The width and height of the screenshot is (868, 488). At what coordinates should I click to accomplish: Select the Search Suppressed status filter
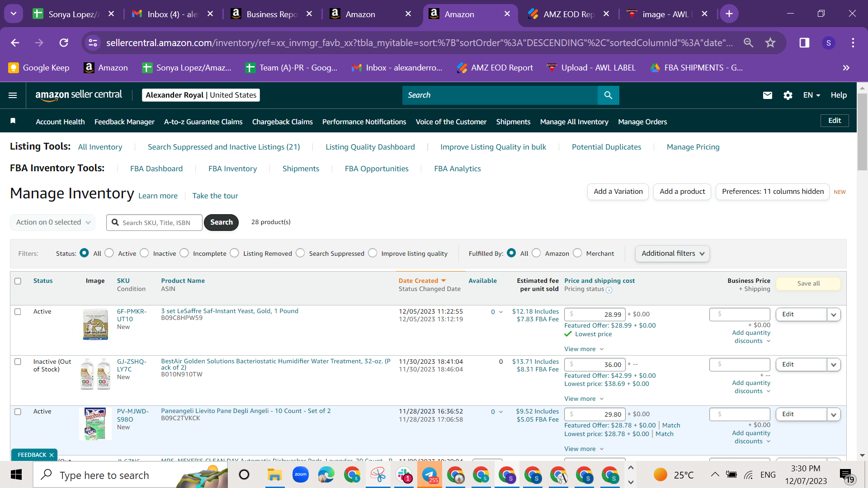point(300,253)
